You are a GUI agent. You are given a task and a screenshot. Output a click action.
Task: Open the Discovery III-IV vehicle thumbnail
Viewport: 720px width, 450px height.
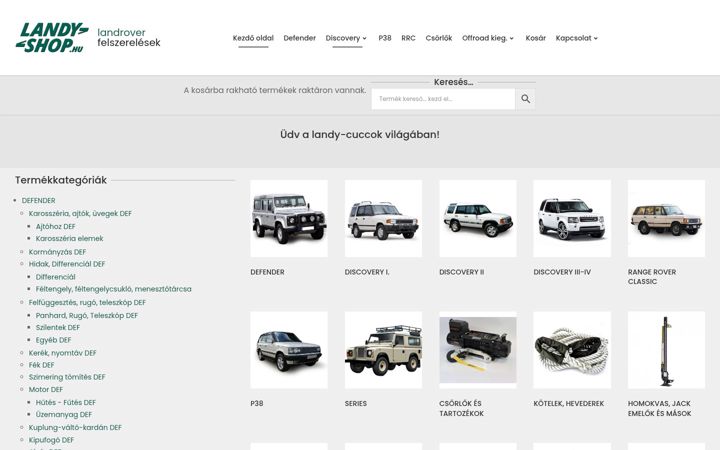572,219
